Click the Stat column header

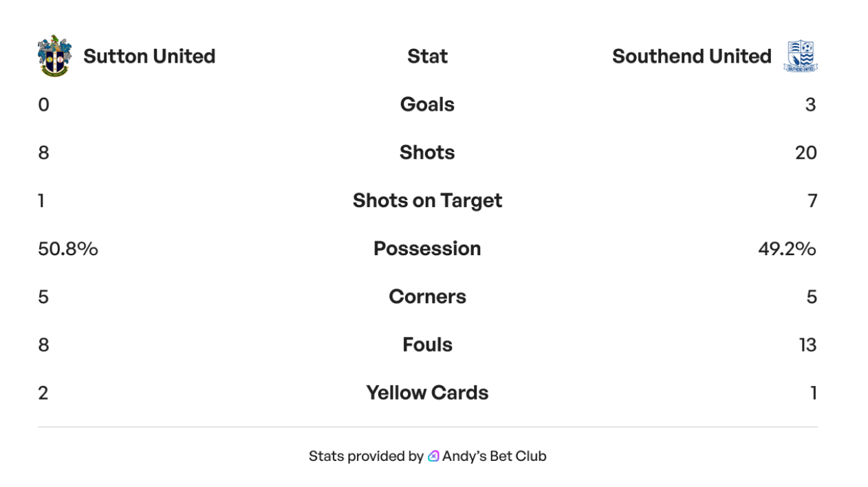click(427, 56)
